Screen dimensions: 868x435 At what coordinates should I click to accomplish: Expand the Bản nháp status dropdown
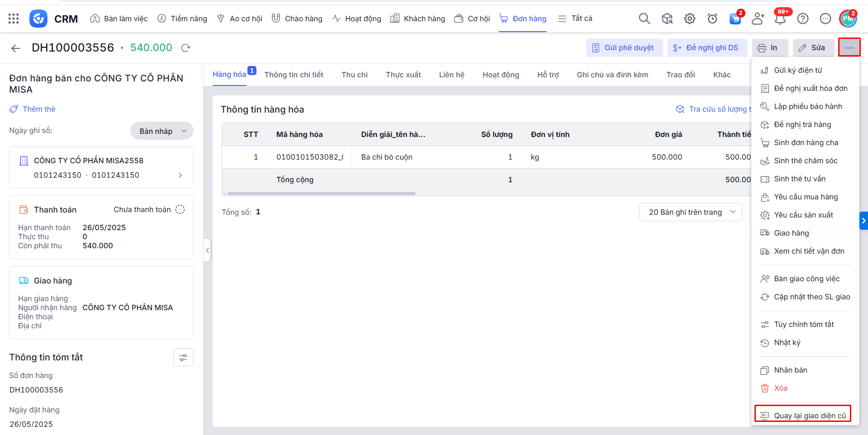(x=162, y=131)
